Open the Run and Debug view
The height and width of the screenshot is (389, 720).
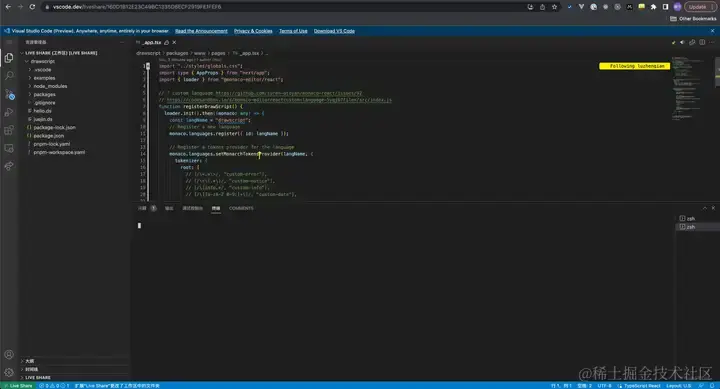(9, 112)
